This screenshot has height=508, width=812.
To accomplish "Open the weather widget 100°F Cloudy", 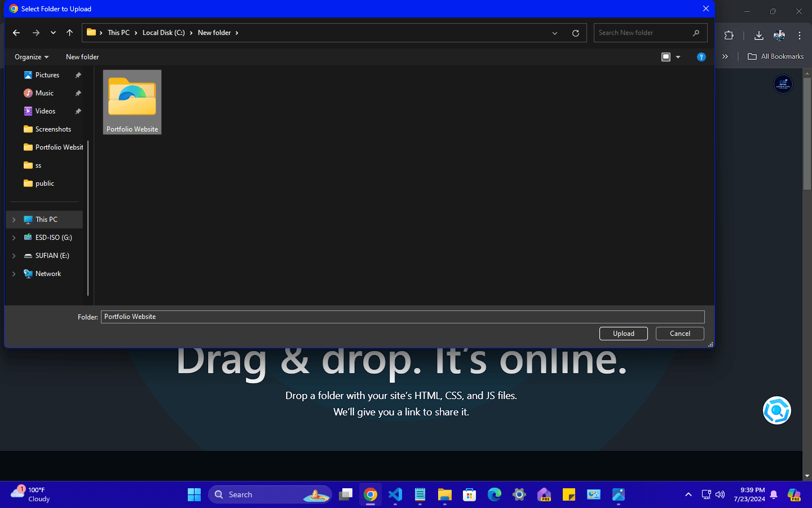I will pos(31,494).
